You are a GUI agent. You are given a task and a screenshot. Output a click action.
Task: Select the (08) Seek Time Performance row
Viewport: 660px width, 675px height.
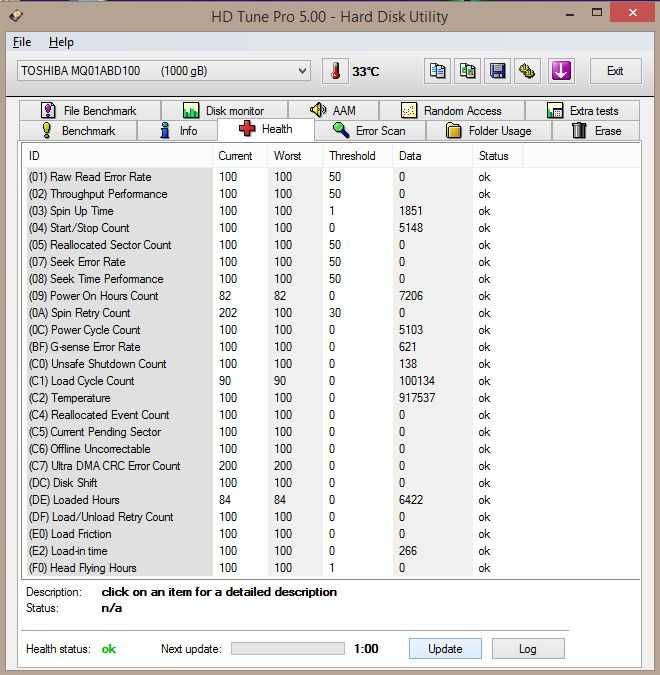coord(331,279)
